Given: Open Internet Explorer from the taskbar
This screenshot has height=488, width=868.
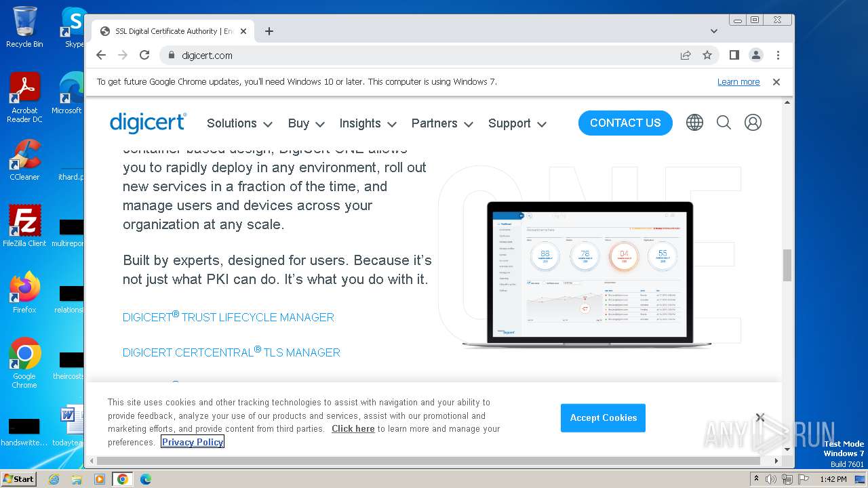Looking at the screenshot, I should pyautogui.click(x=54, y=479).
